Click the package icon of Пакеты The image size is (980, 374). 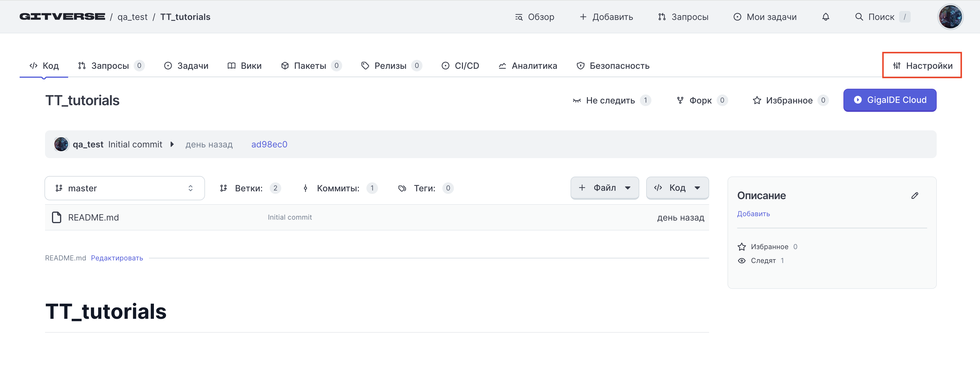coord(285,66)
